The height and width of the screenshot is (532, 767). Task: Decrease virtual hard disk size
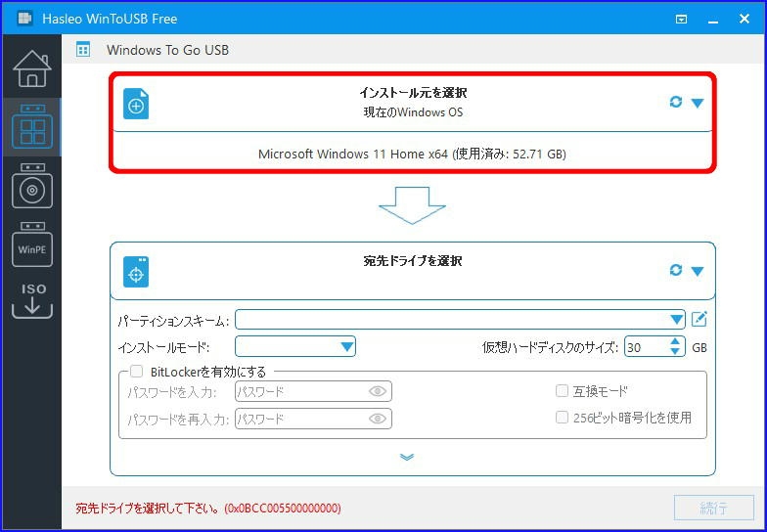coord(675,352)
